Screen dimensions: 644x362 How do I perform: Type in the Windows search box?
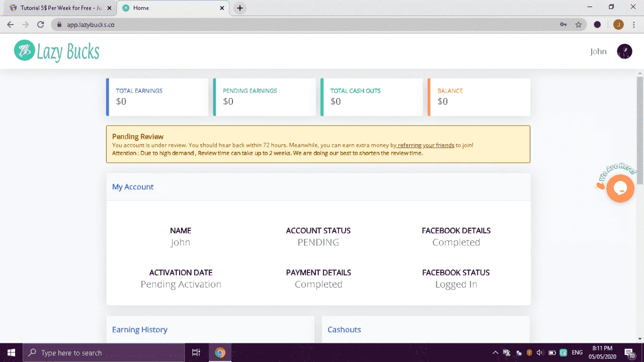(105, 352)
